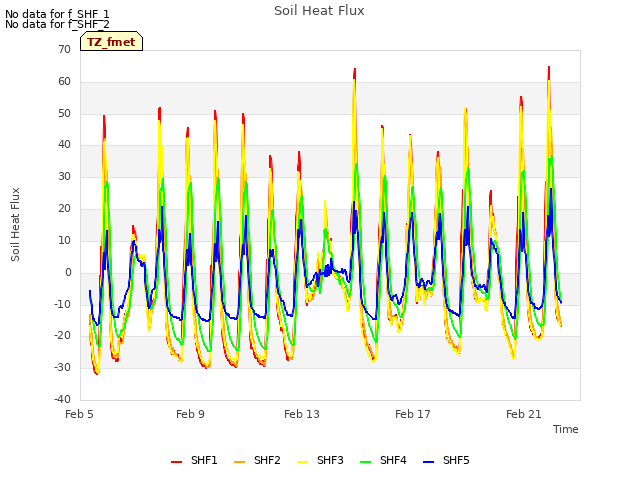The width and height of the screenshot is (640, 480).
Task: Click the 60 y-axis tick label
Action: (64, 81)
